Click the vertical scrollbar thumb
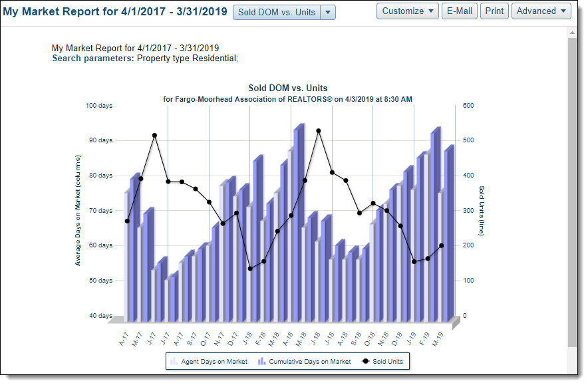 (x=573, y=192)
